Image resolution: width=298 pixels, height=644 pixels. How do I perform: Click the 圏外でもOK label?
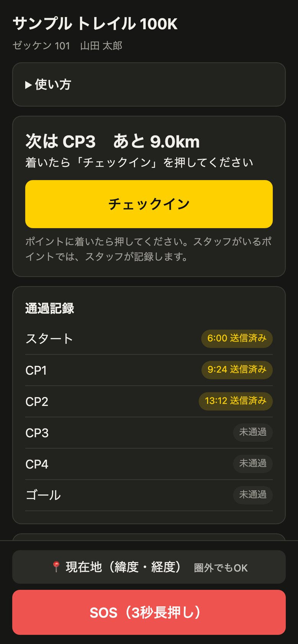click(x=221, y=568)
